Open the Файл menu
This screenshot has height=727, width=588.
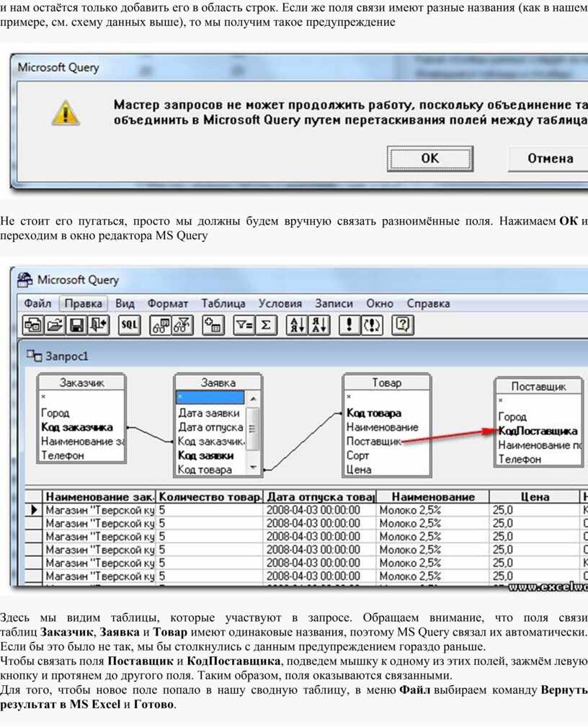click(x=37, y=303)
